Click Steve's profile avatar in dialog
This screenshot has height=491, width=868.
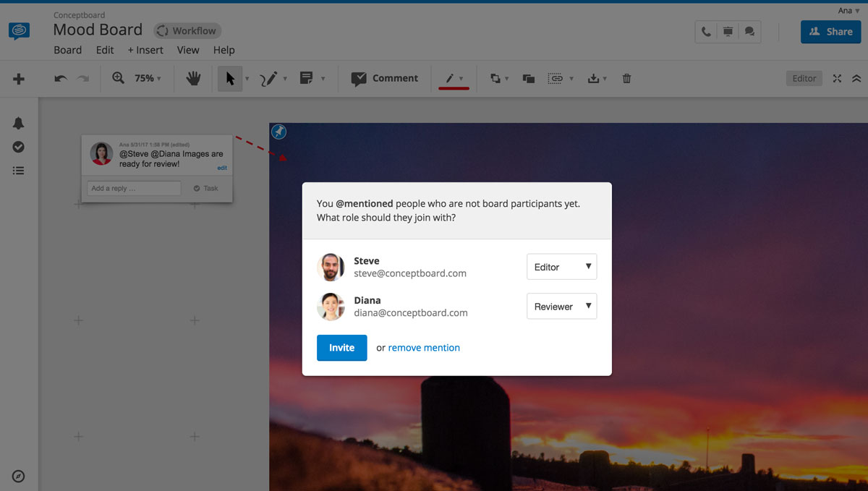pos(331,267)
